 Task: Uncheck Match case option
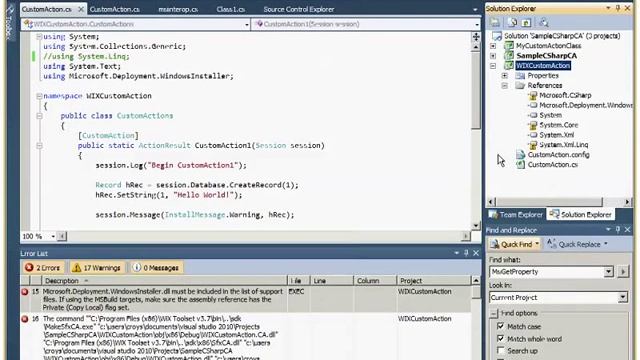click(500, 326)
